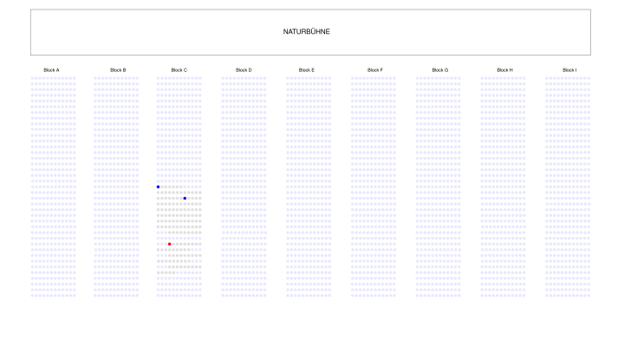
Task: Select top-left seat of Block E
Action: (288, 78)
